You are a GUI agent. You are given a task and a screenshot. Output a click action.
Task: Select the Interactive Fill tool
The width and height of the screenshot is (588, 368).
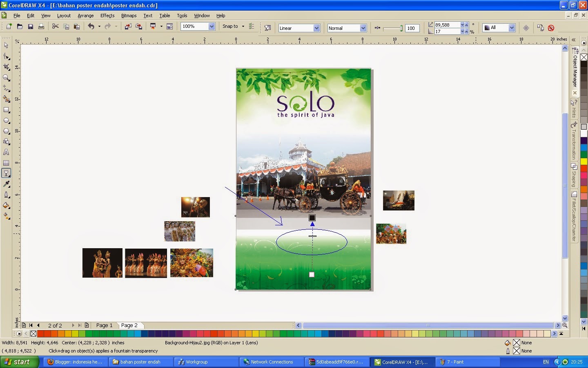click(6, 216)
